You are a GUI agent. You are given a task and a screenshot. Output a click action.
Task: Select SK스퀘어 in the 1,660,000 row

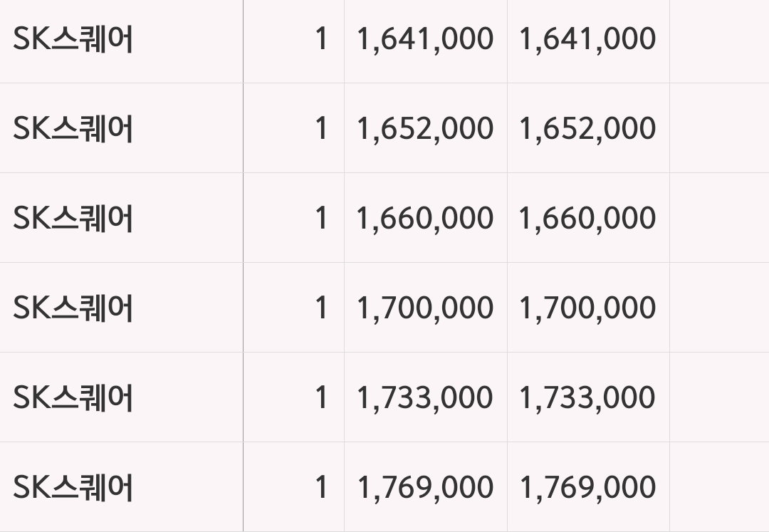(73, 219)
